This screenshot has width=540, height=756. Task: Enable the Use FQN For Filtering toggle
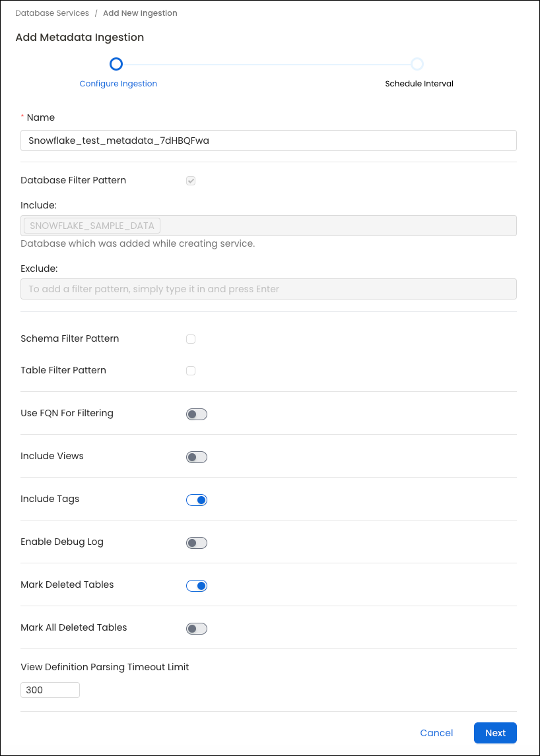click(x=196, y=414)
